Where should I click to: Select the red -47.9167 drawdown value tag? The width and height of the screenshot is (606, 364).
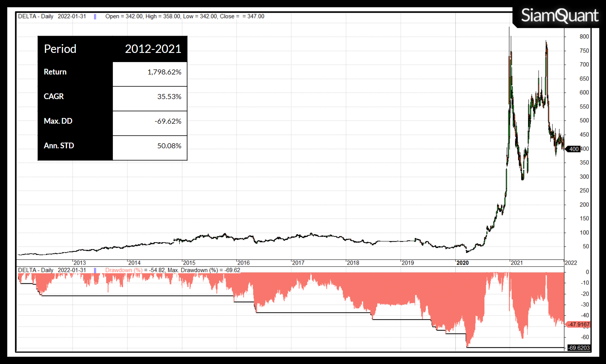[579, 325]
